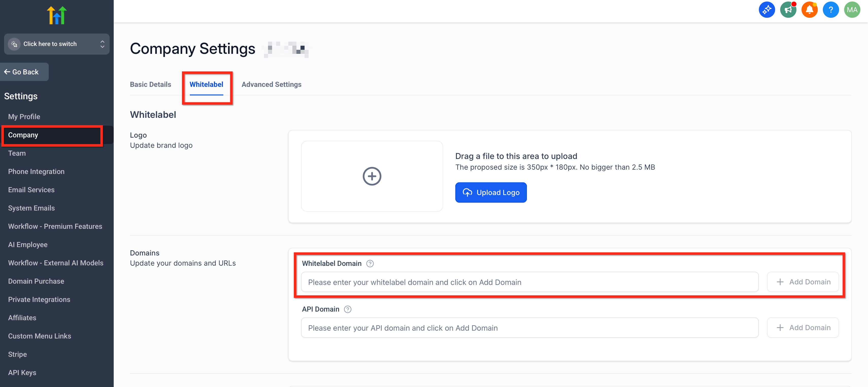Image resolution: width=868 pixels, height=387 pixels.
Task: Click the Go Back button
Action: pyautogui.click(x=24, y=72)
